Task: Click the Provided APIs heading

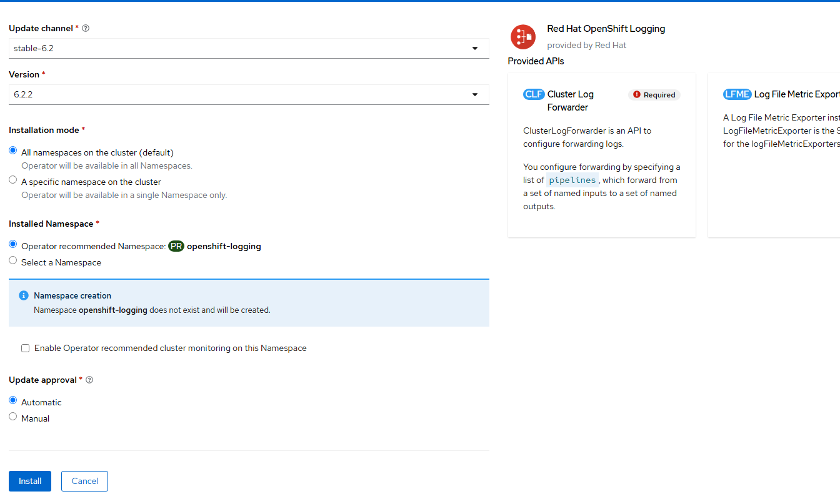Action: (536, 61)
